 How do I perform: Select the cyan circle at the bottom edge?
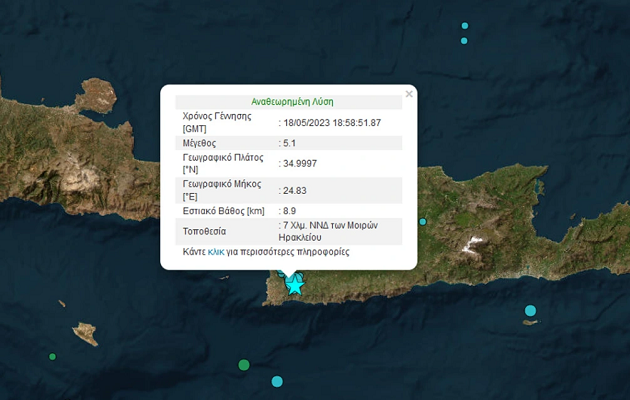[277, 381]
